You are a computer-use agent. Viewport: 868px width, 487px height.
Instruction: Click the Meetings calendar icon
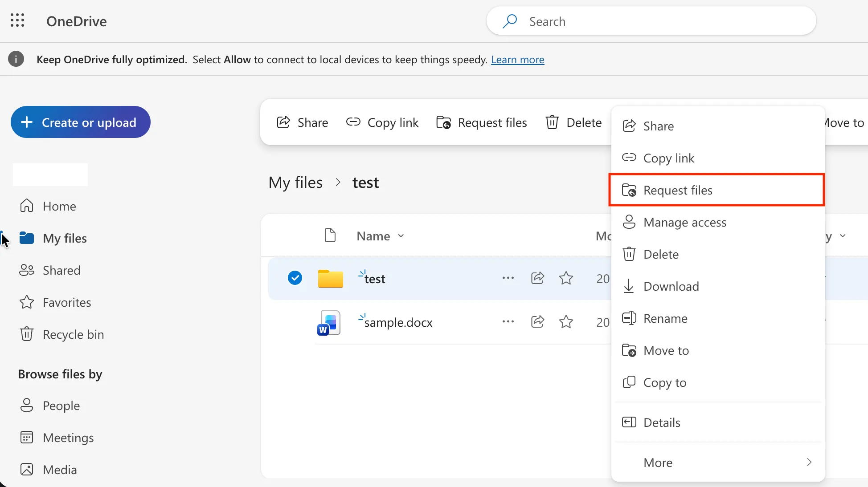[x=27, y=437]
